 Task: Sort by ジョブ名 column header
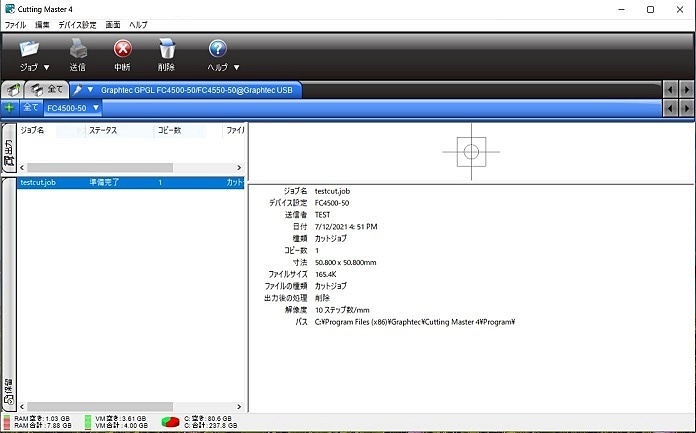(x=32, y=130)
